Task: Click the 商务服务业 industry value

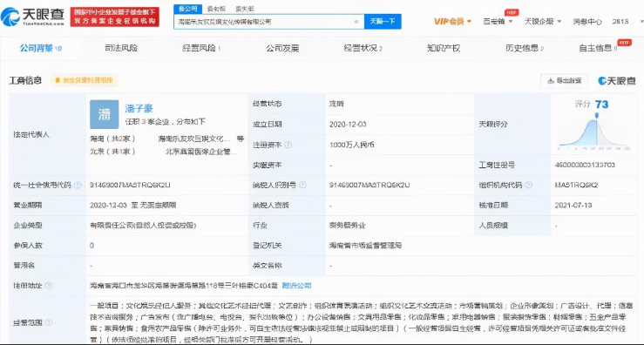Action: 347,225
